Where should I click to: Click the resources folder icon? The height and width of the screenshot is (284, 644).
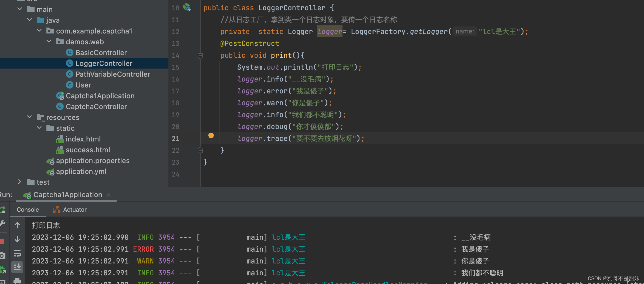40,117
